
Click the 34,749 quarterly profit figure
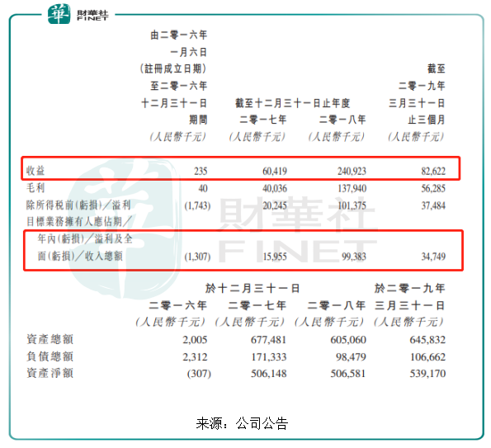coord(433,257)
